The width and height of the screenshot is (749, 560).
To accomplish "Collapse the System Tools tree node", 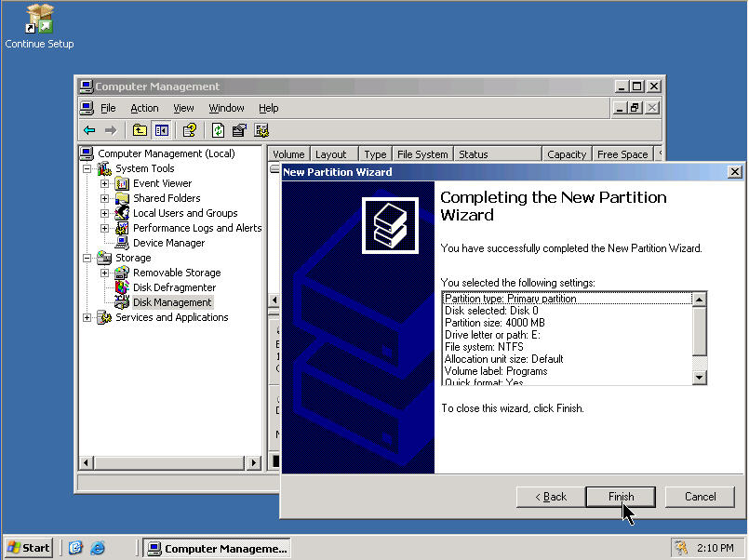I will [87, 168].
